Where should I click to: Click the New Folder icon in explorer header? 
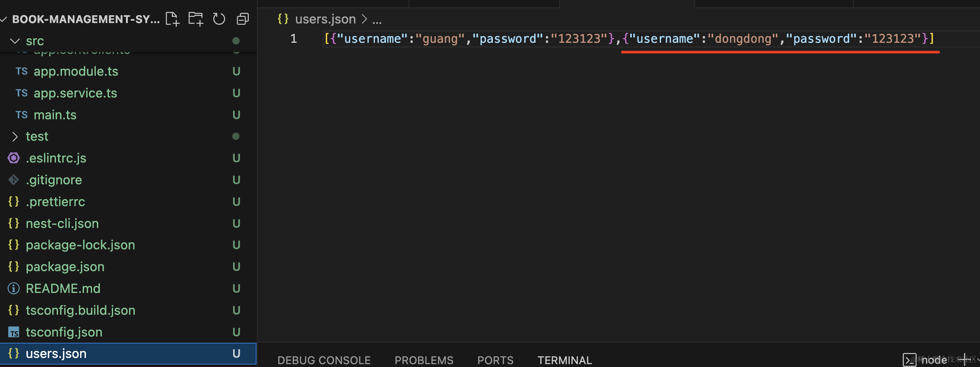coord(196,19)
